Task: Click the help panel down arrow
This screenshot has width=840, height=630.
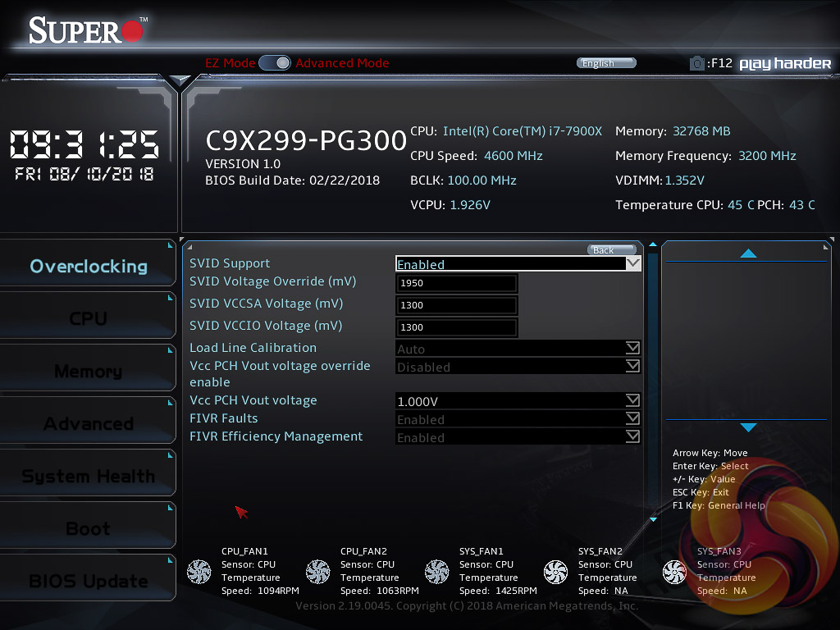Action: [748, 427]
